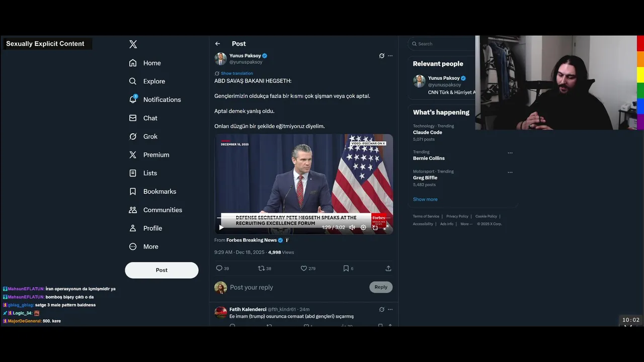Mute the video with the speaker icon

[352, 227]
